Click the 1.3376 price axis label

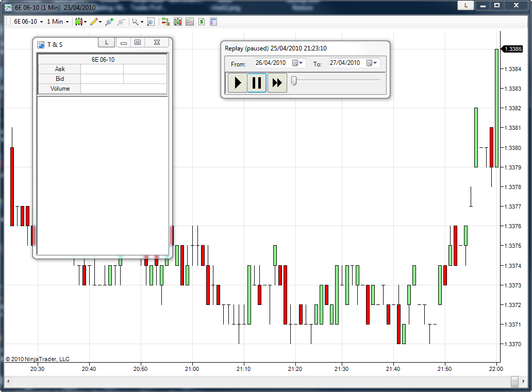coord(512,226)
